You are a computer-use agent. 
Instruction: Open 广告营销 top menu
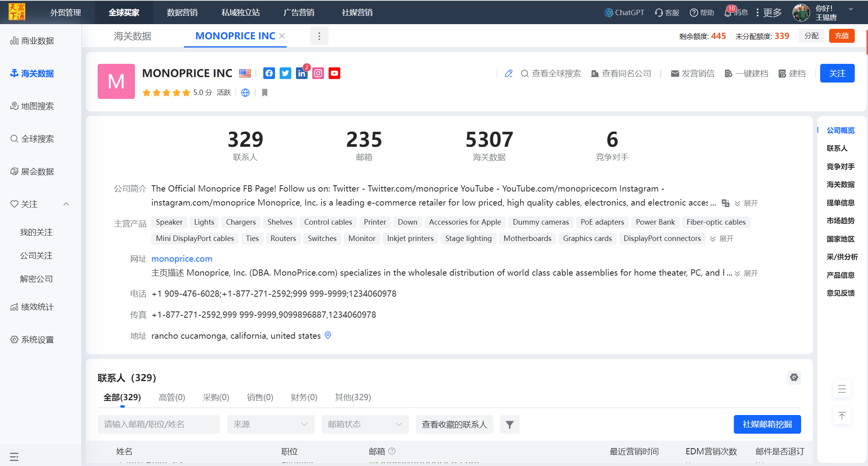coord(299,12)
